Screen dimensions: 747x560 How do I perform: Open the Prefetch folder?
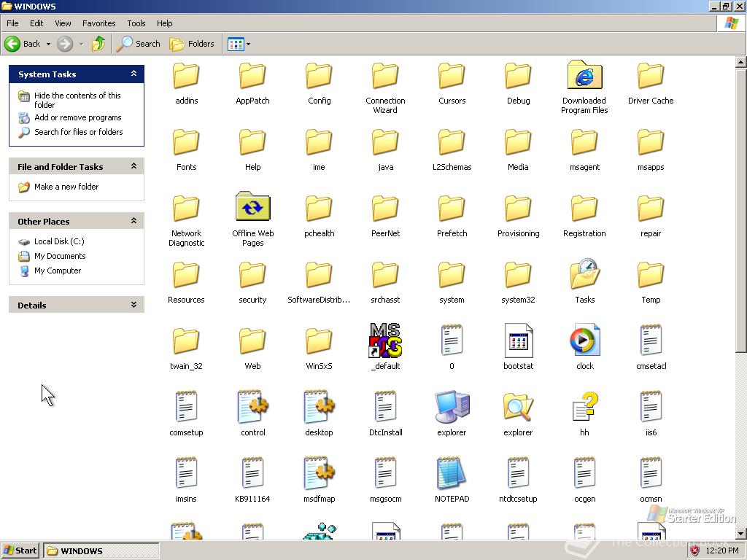(x=452, y=208)
